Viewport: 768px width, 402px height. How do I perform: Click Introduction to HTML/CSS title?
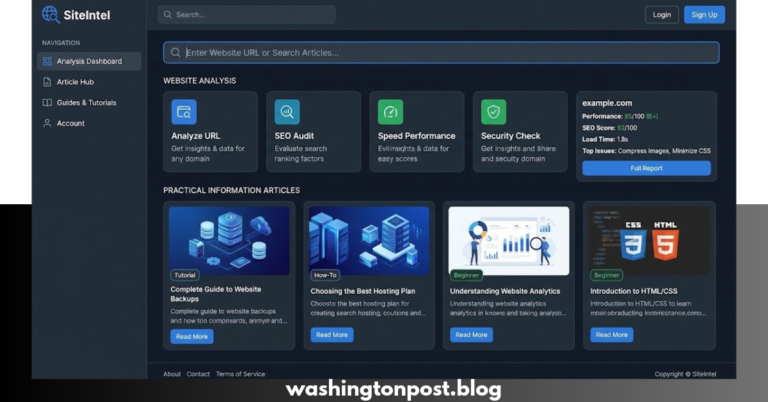click(634, 291)
